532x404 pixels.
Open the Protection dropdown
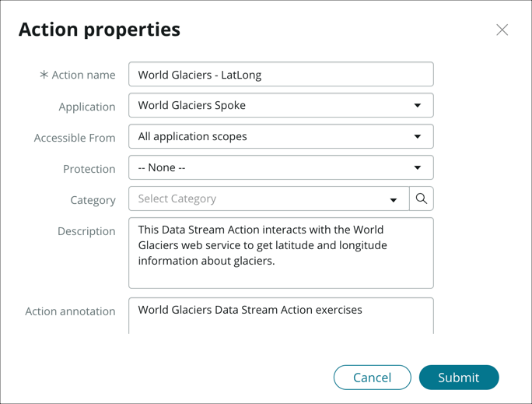tap(281, 167)
